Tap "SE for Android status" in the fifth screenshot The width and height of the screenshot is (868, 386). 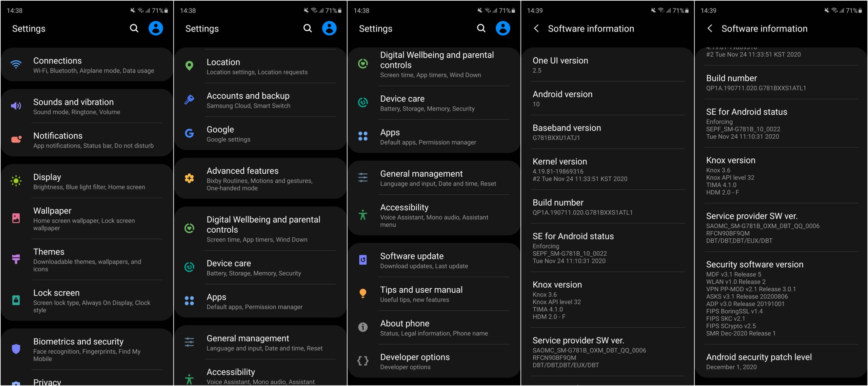(781, 123)
